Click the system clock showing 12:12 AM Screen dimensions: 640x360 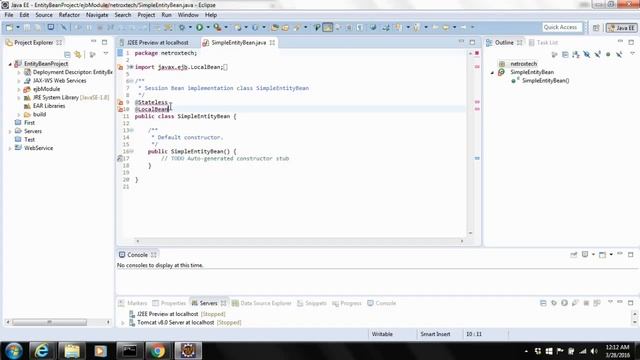618,347
